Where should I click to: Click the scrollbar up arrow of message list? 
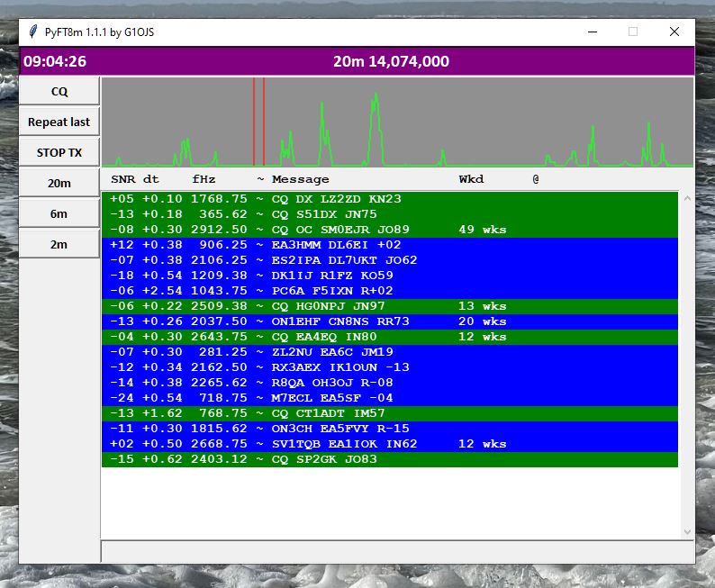pyautogui.click(x=687, y=198)
